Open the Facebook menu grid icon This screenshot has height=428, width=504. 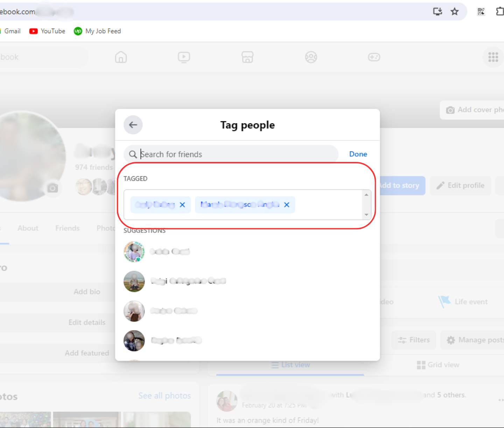(x=493, y=57)
